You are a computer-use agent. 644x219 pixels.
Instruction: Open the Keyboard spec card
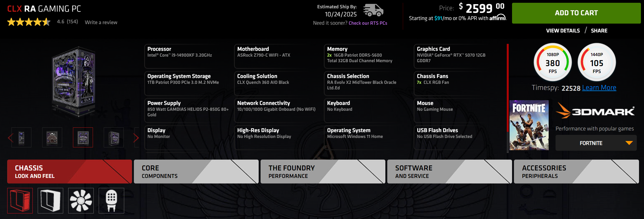(367, 110)
